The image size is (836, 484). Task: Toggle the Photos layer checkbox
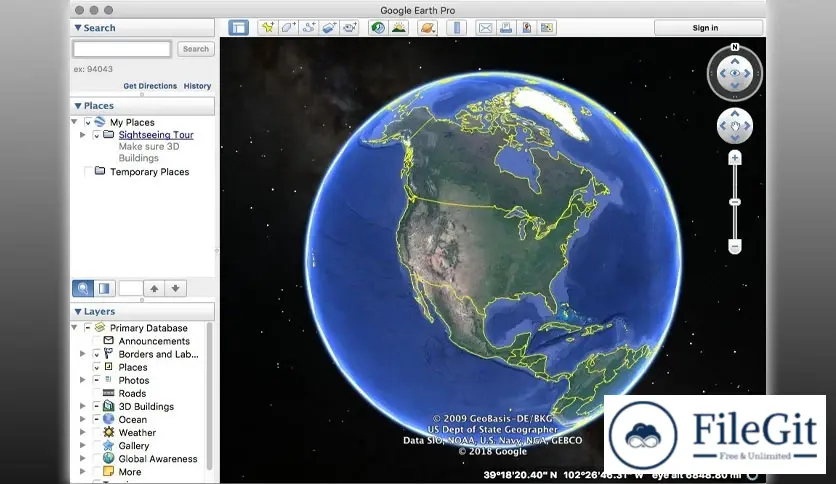click(x=97, y=380)
